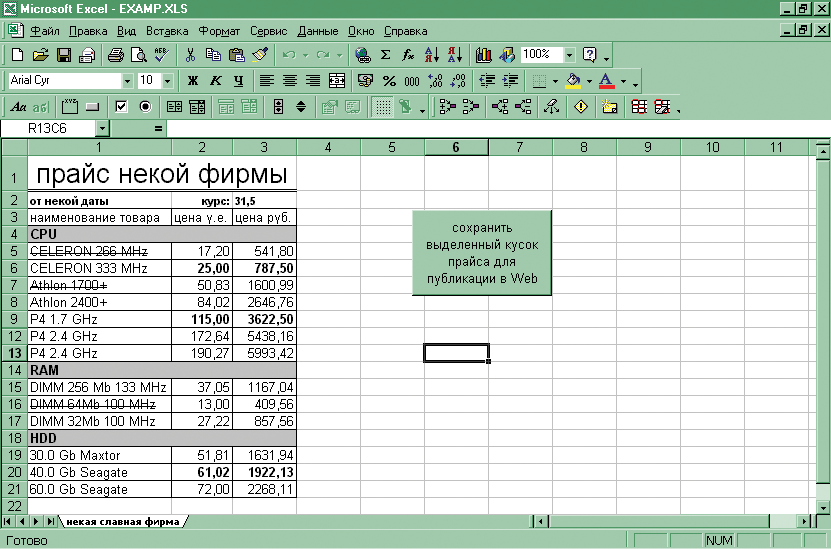The image size is (831, 549).
Task: Click сохранить выделенный кусок прайса button
Action: [482, 253]
